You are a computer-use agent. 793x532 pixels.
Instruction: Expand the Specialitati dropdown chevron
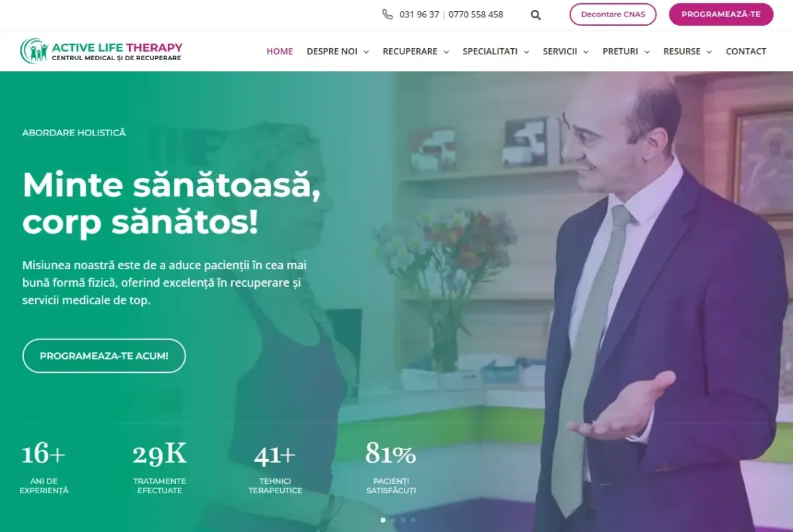(526, 52)
